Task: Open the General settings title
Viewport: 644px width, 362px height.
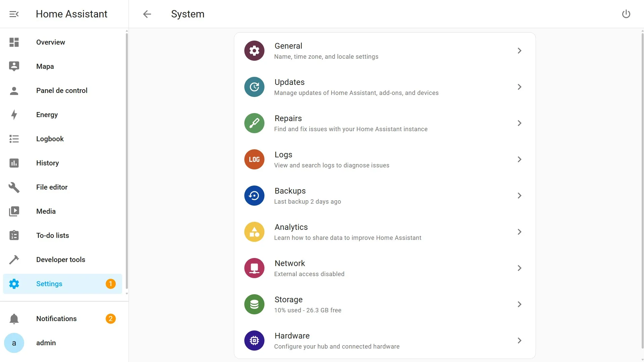Action: click(288, 46)
